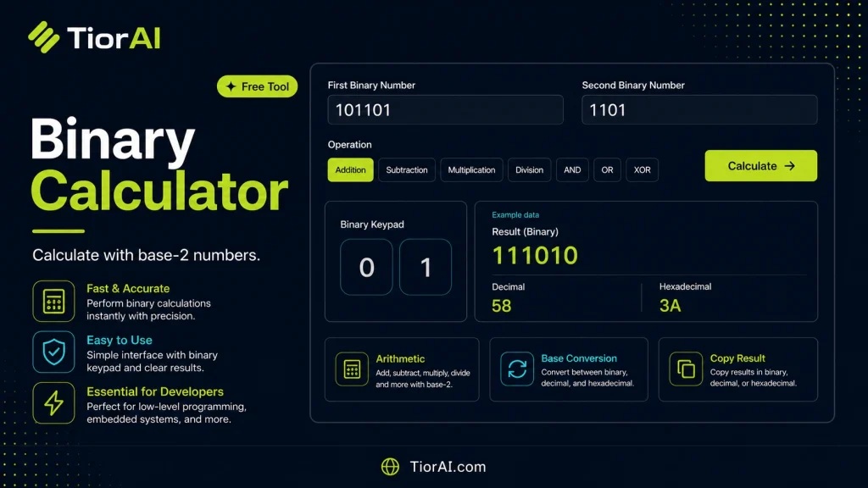The width and height of the screenshot is (868, 488).
Task: Click the Arithmetic calculator icon
Action: 352,369
